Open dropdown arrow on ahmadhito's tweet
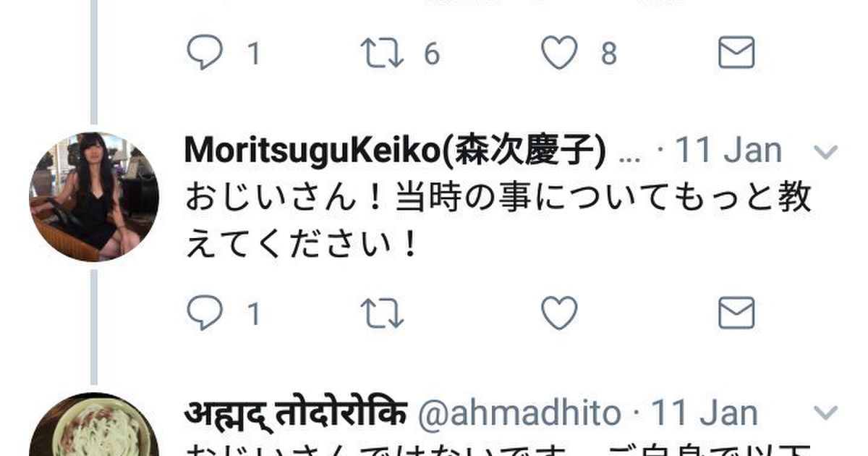The width and height of the screenshot is (868, 456). click(x=825, y=413)
